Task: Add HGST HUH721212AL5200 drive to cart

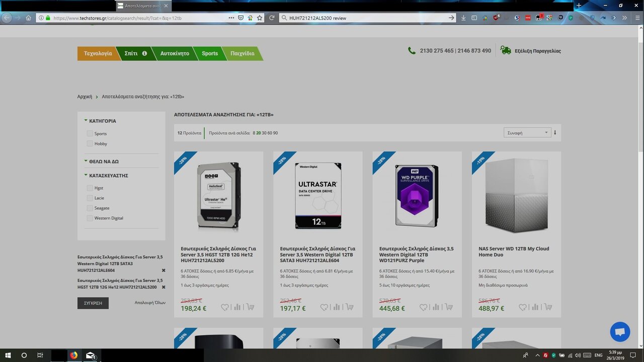Action: (251, 307)
